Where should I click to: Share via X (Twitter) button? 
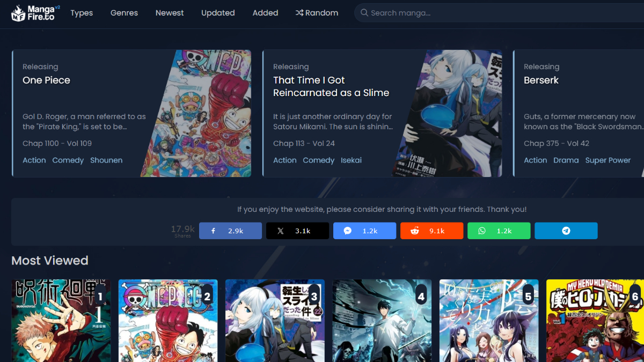[297, 231]
